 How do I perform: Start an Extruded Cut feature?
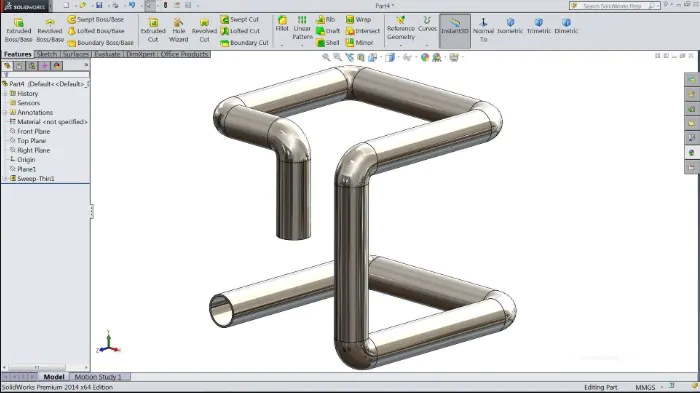(x=153, y=30)
